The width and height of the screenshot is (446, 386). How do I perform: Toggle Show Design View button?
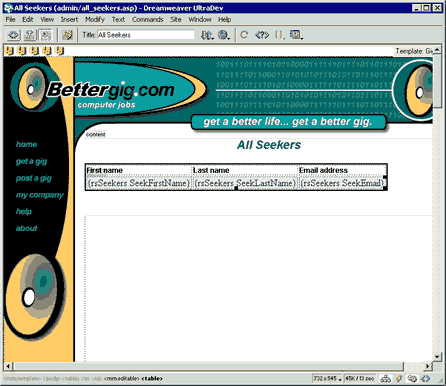(x=45, y=35)
